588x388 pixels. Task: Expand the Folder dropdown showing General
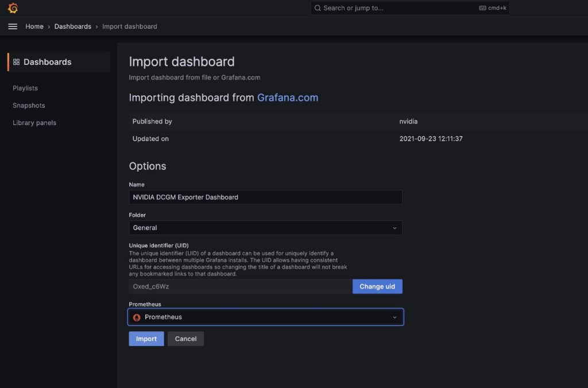click(x=265, y=227)
